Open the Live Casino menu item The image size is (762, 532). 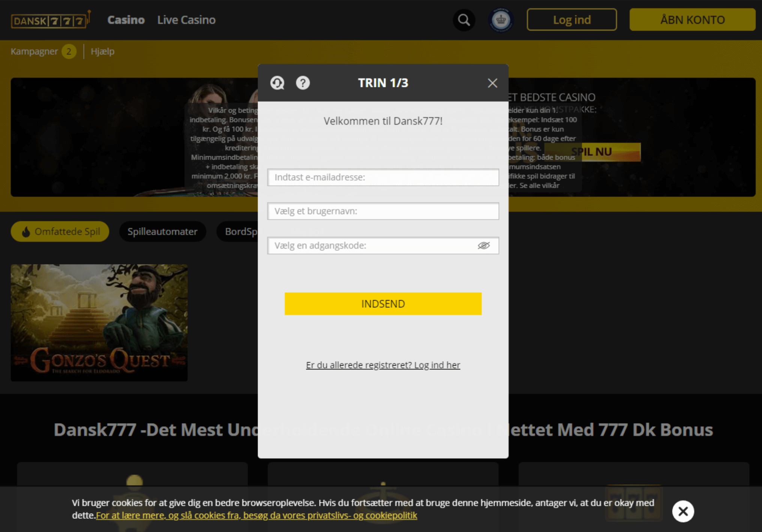186,20
